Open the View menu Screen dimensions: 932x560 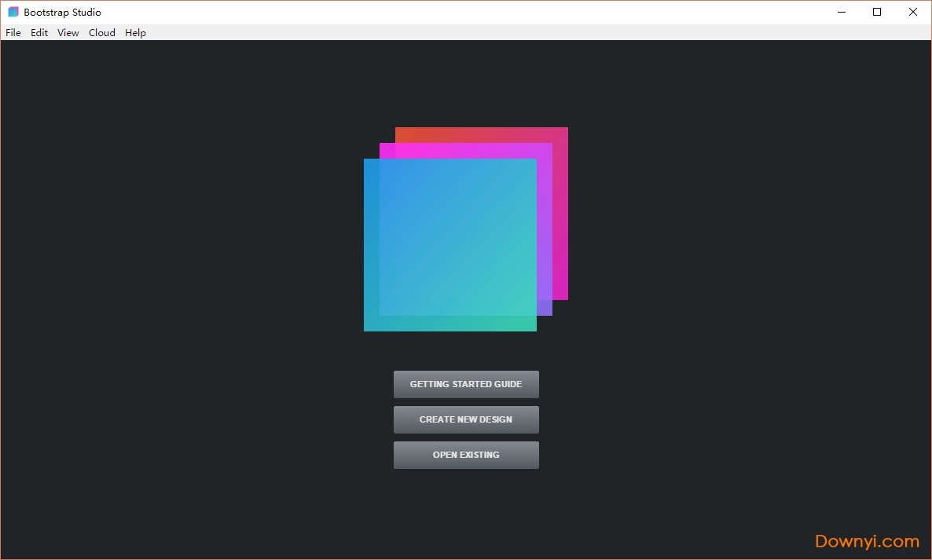click(x=68, y=32)
